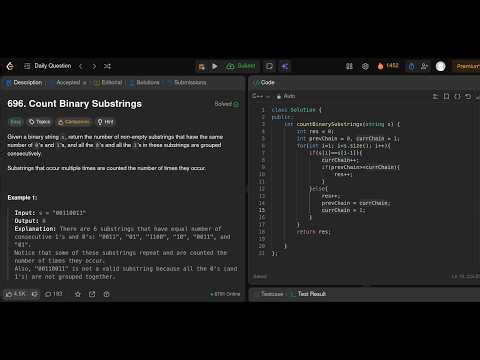This screenshot has height=360, width=480.
Task: Switch to the Submissions tab
Action: pos(187,83)
